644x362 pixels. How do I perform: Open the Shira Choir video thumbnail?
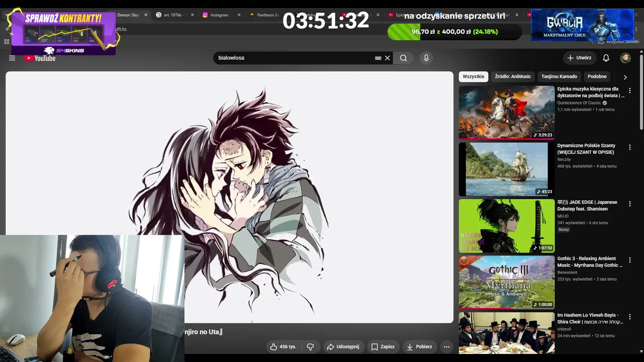[507, 333]
